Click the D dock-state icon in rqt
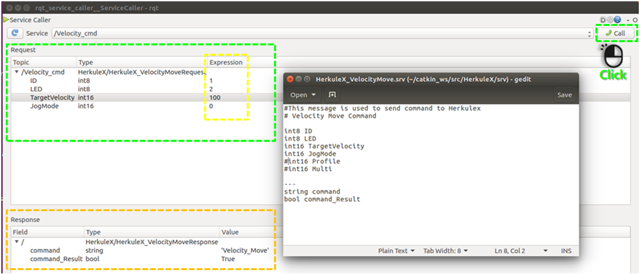This screenshot has width=644, height=274. click(x=603, y=19)
